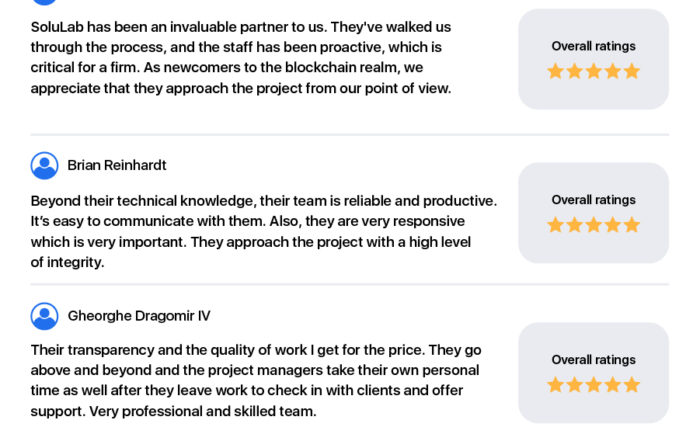
Task: Click Gheorghe Dragomir IV's profile avatar icon
Action: (44, 316)
